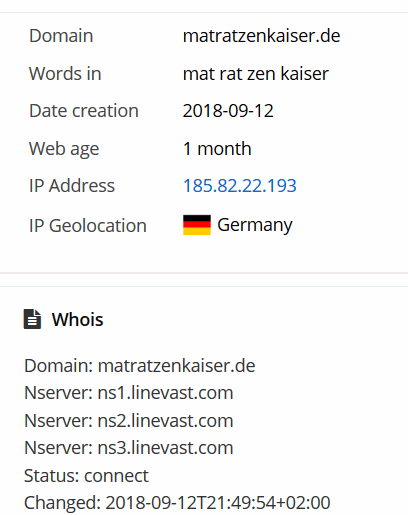The height and width of the screenshot is (515, 408).
Task: Click the Changed timestamp line
Action: 177,503
